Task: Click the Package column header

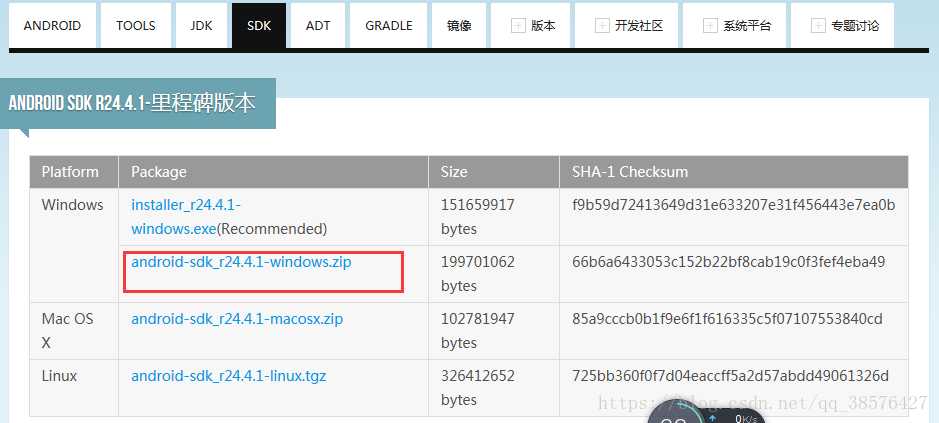Action: coord(274,172)
